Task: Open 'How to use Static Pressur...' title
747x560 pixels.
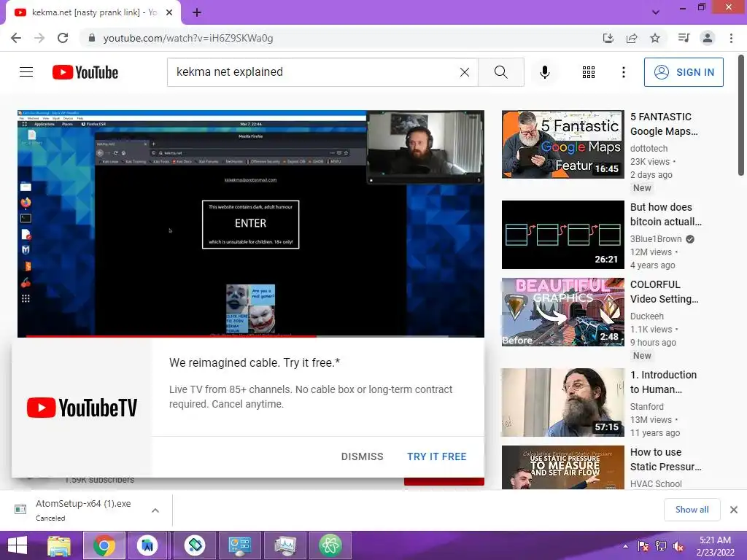Action: click(666, 459)
